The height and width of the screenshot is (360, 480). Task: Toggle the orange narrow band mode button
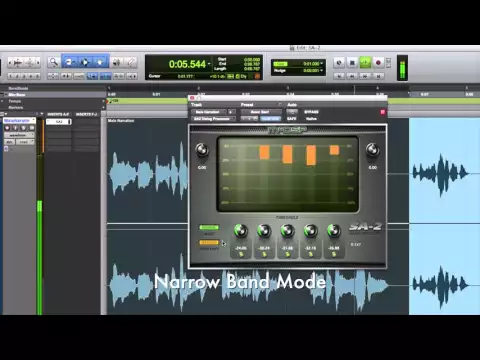point(209,242)
